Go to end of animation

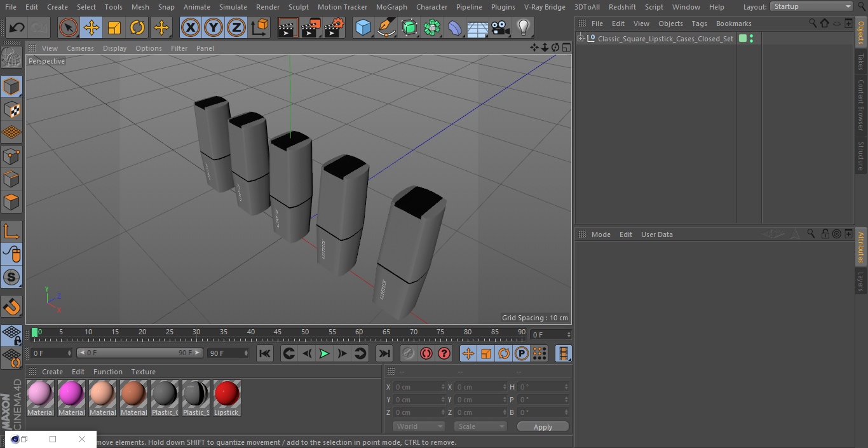(384, 353)
